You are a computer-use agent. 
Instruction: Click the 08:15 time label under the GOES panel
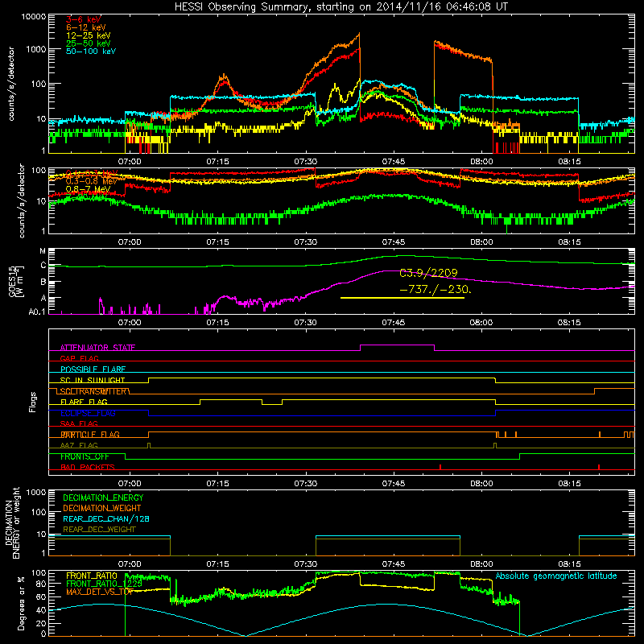click(569, 323)
